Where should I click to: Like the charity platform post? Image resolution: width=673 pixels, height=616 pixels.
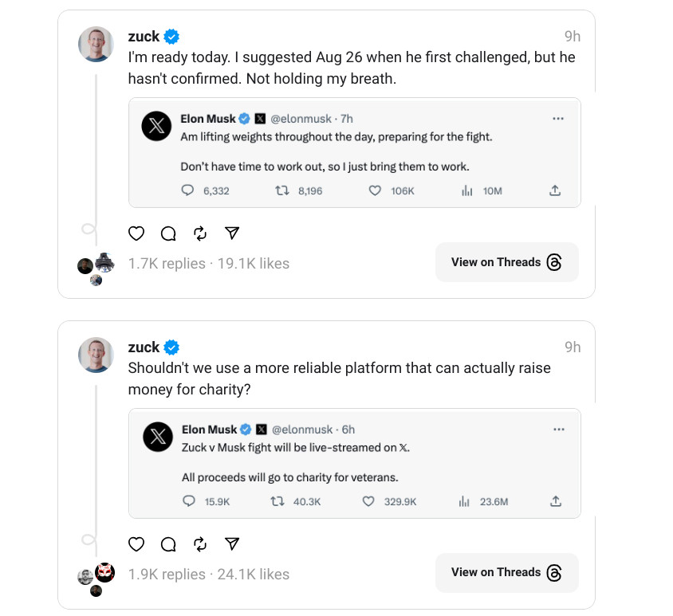(136, 544)
